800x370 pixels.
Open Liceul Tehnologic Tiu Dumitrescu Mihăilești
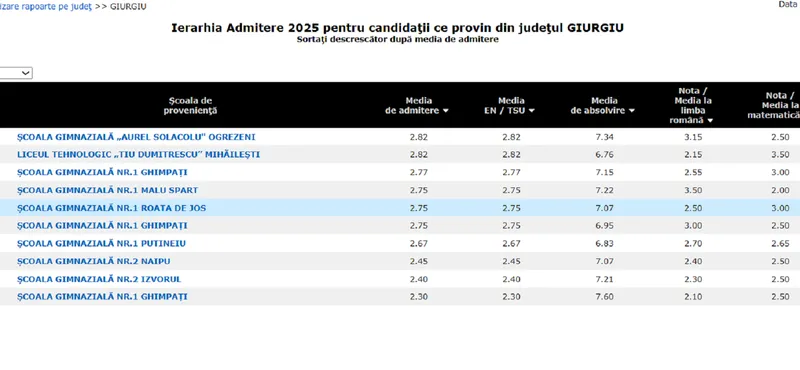pos(138,155)
